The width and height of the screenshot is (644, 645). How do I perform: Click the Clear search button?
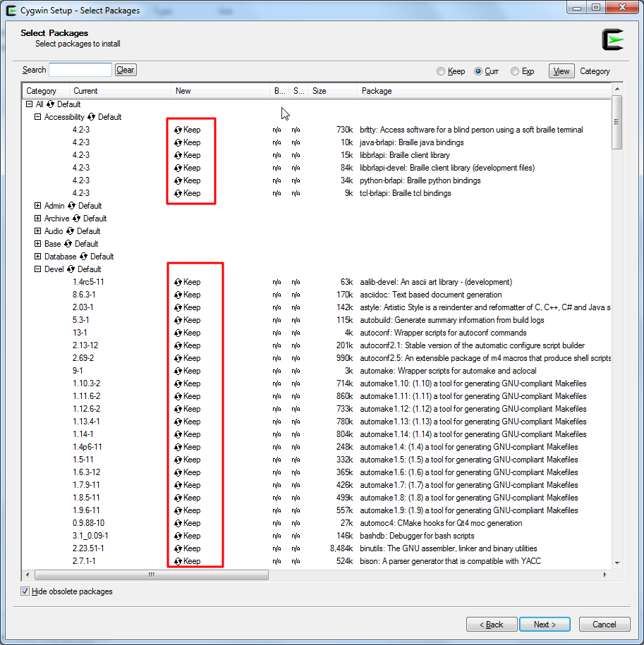click(x=126, y=70)
